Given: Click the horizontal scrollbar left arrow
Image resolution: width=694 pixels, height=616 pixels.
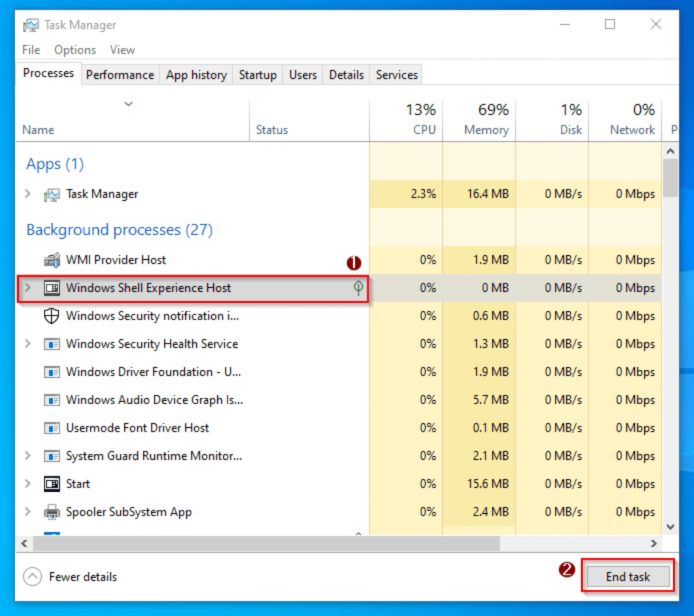Looking at the screenshot, I should coord(24,543).
